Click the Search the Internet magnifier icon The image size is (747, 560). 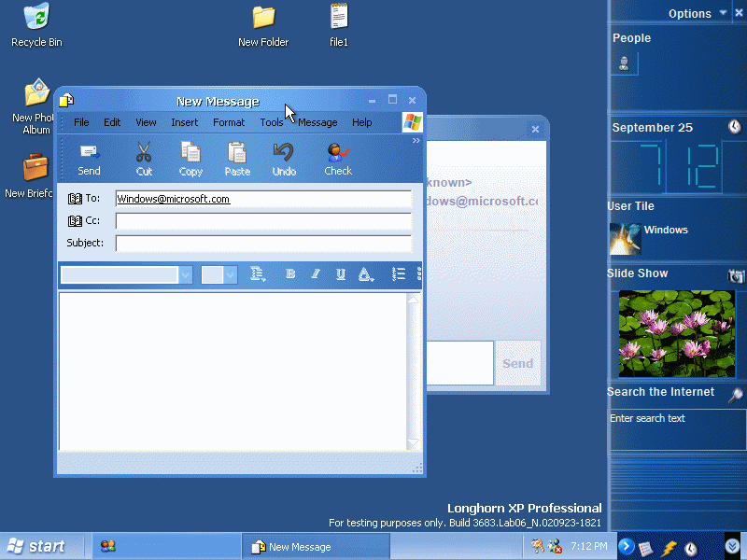coord(736,395)
